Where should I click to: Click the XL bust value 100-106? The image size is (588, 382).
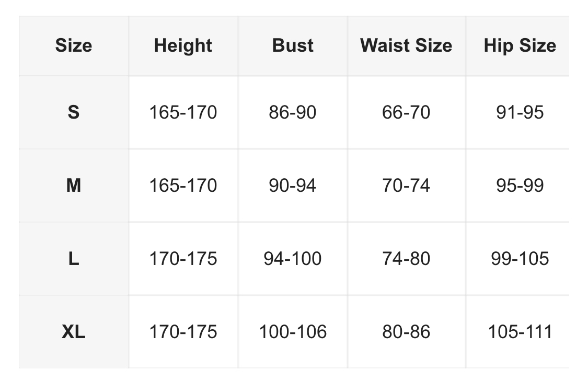pos(293,331)
